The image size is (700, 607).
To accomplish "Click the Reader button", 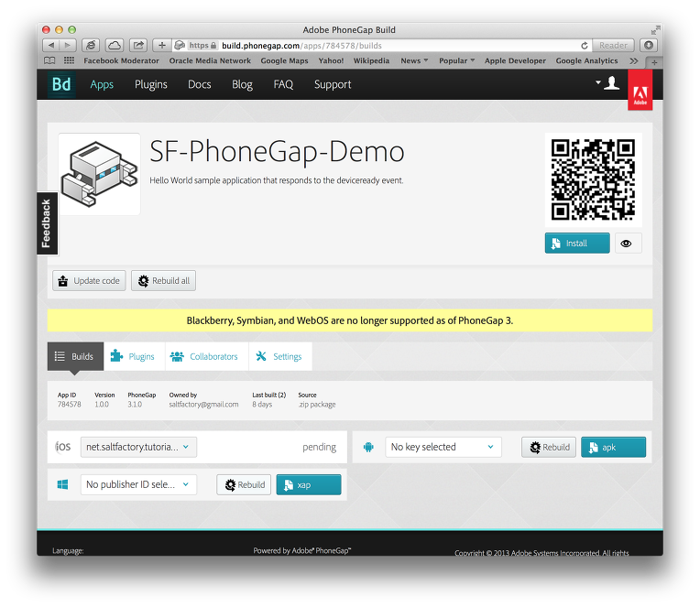I will [613, 46].
